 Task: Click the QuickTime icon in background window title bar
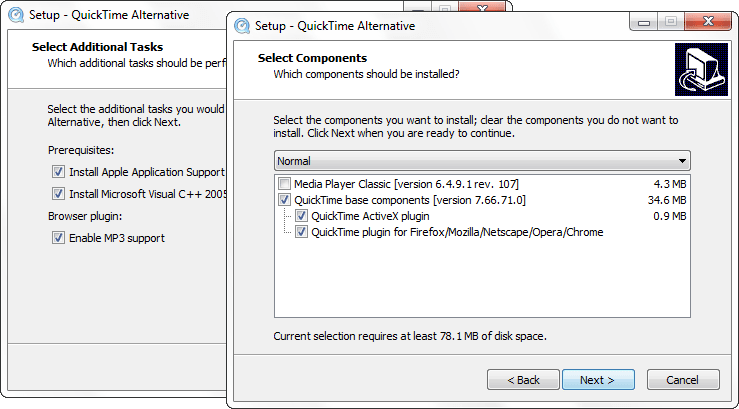(x=16, y=15)
